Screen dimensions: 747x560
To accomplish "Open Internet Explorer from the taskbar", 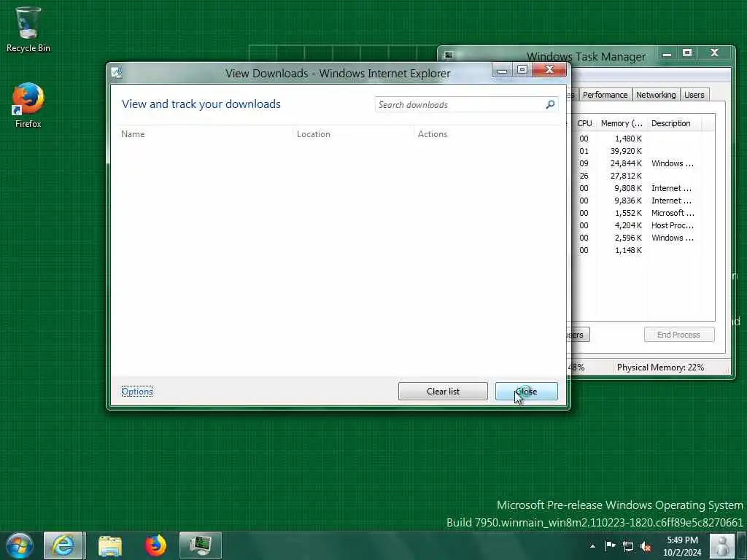I will pos(63,545).
